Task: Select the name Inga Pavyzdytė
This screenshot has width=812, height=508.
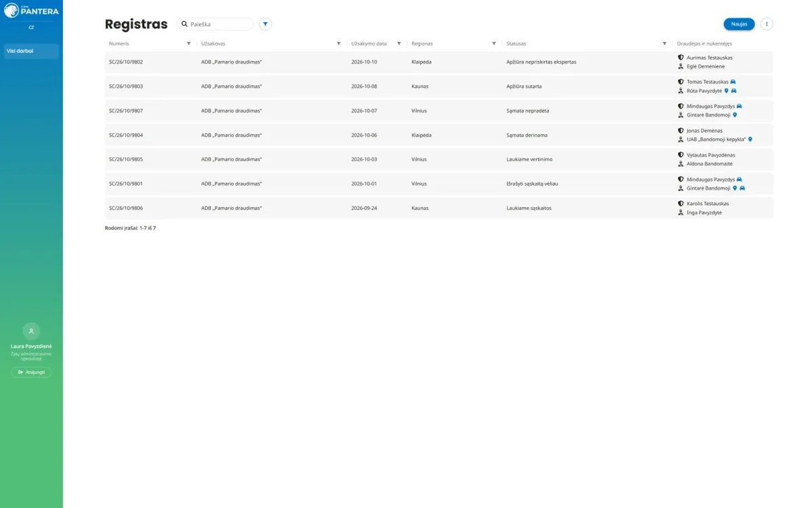Action: [704, 213]
